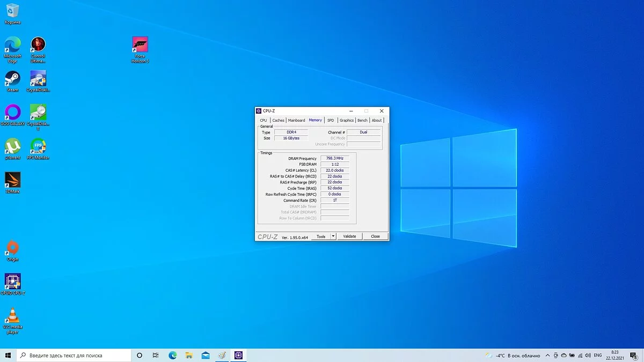Open the 3DMark desktop shortcut
The height and width of the screenshot is (362, 644).
click(x=12, y=180)
